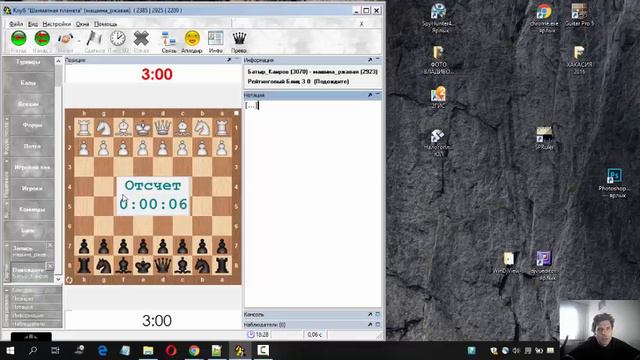640x360 pixels.
Task: Click the flip board icon below the chessboard
Action: pyautogui.click(x=69, y=280)
